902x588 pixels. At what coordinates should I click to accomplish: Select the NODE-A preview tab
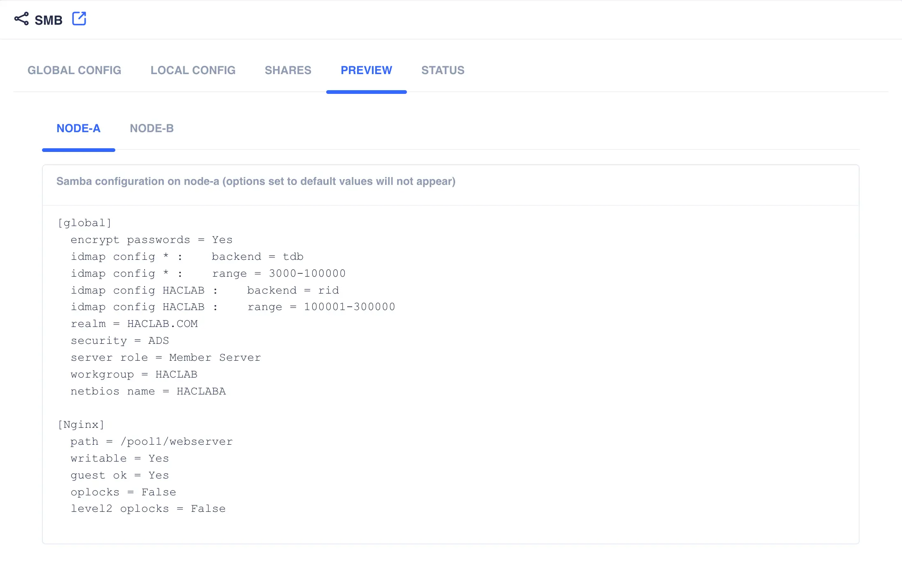(x=79, y=128)
